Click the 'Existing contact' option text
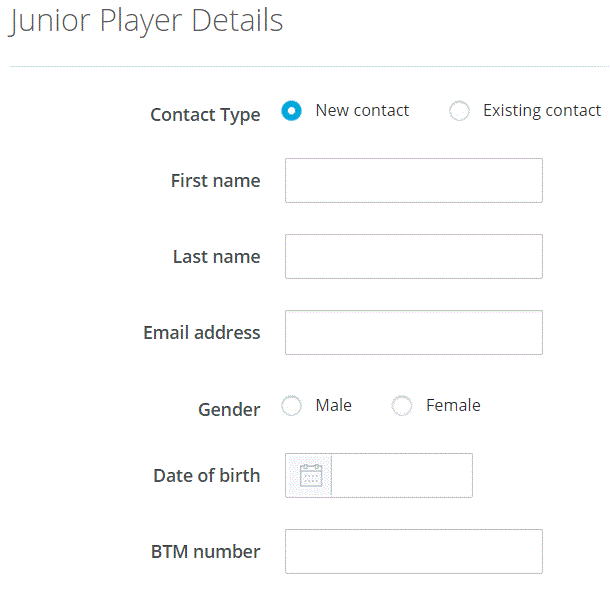The image size is (610, 593). (x=541, y=110)
